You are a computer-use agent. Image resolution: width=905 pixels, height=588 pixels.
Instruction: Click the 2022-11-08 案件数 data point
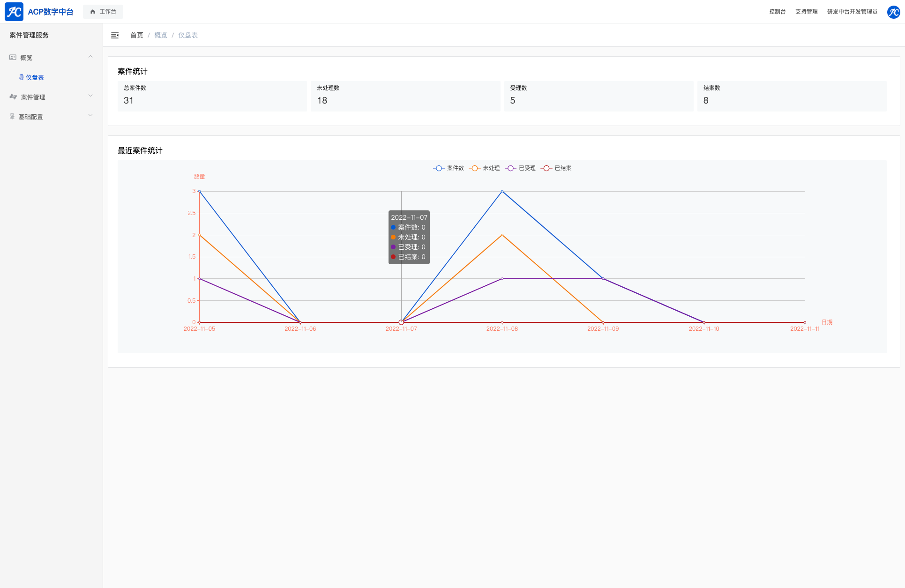pos(502,191)
